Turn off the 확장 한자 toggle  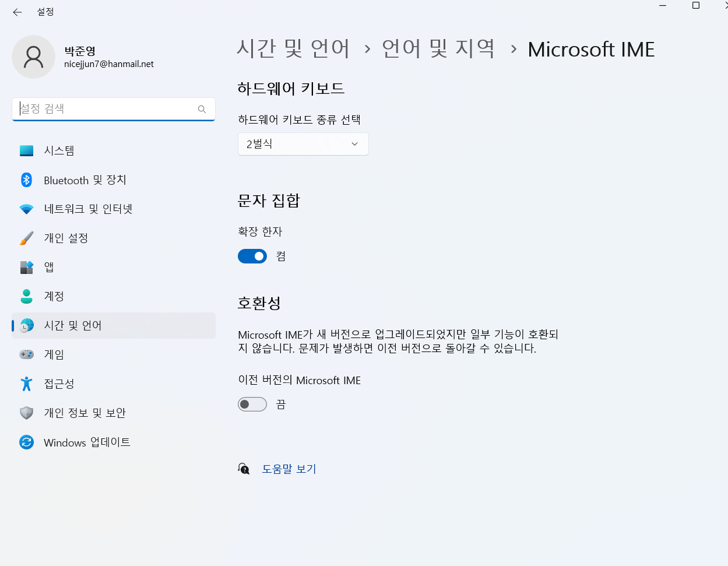coord(252,256)
